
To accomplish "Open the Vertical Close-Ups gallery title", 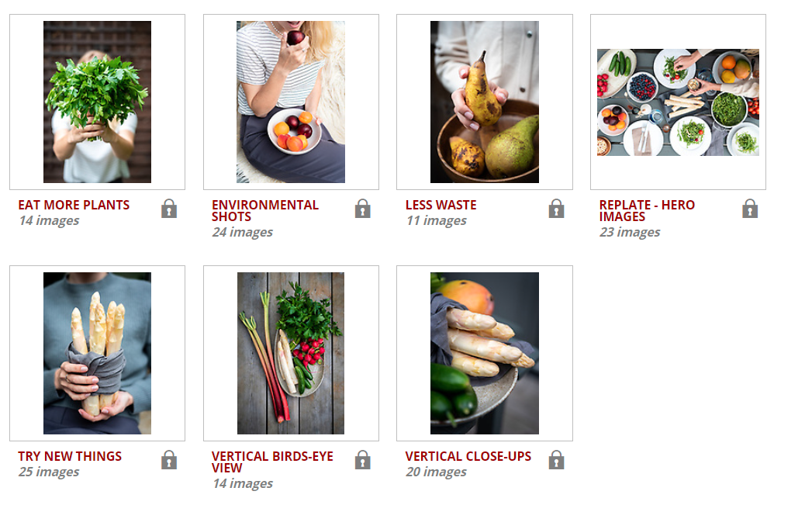I will (x=468, y=456).
